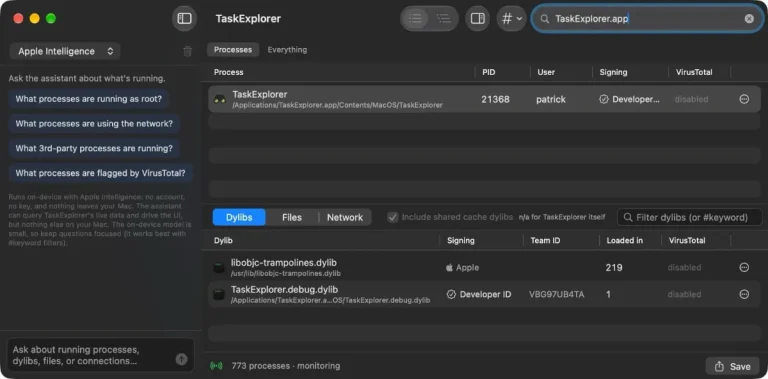768x379 pixels.
Task: Toggle Include shared cache dylibs checkbox
Action: click(x=392, y=217)
